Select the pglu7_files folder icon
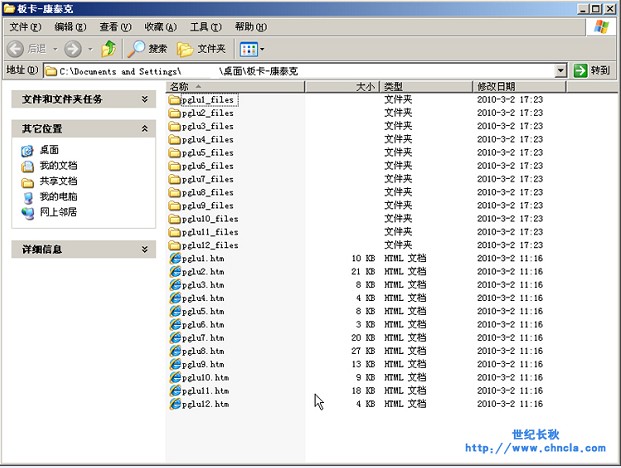The width and height of the screenshot is (621, 468). tap(174, 179)
